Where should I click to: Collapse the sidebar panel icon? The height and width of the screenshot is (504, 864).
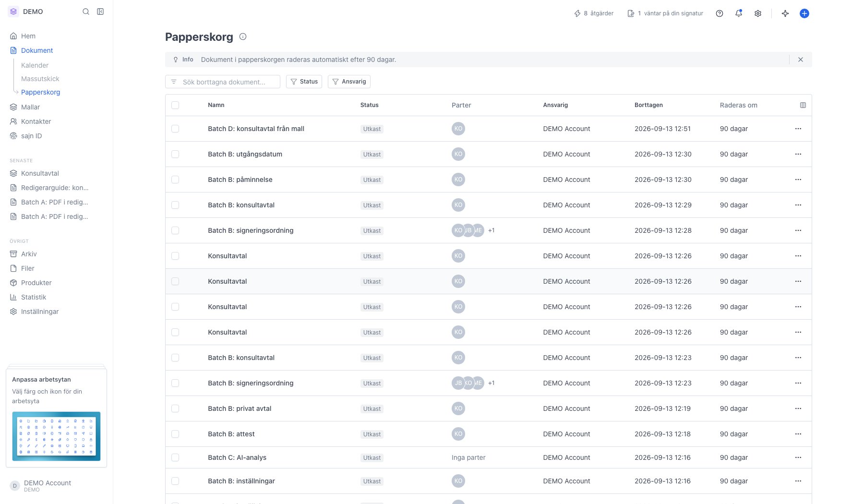point(100,12)
